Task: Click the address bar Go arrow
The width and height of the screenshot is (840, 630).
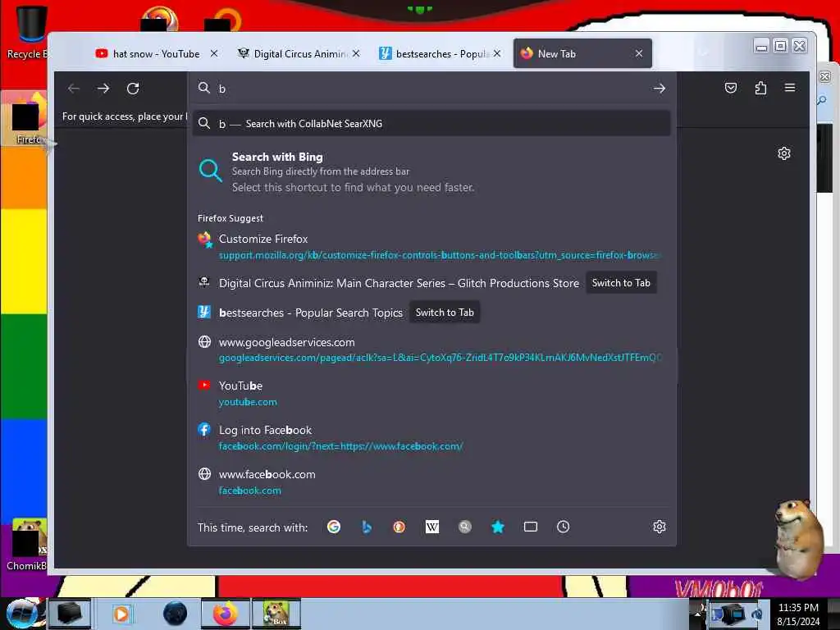Action: [x=660, y=89]
